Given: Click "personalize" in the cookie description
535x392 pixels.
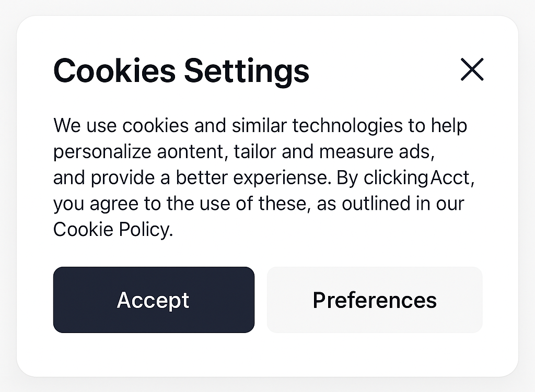Looking at the screenshot, I should point(102,152).
